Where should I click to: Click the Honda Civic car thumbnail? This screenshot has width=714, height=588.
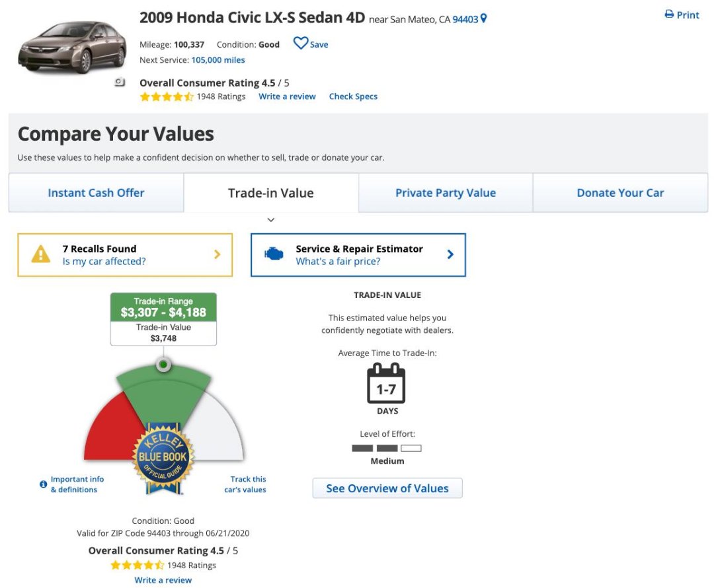pos(71,46)
